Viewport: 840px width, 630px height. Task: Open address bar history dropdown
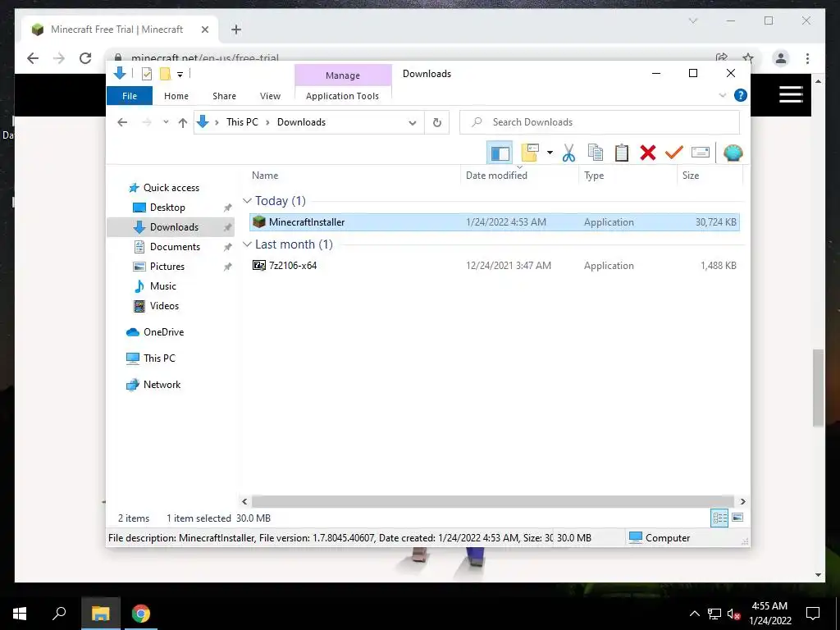[413, 123]
